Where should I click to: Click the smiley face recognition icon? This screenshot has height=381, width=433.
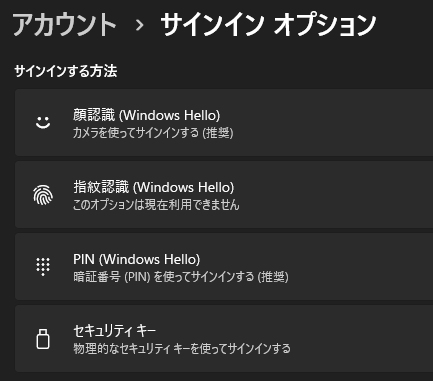(x=43, y=122)
